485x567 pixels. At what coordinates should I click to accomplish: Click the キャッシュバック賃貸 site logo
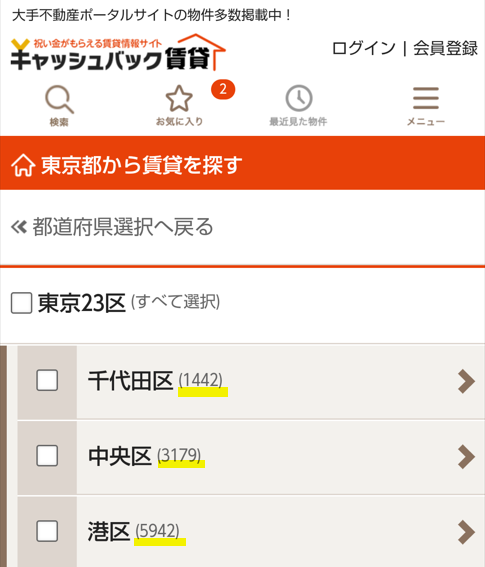tap(118, 52)
